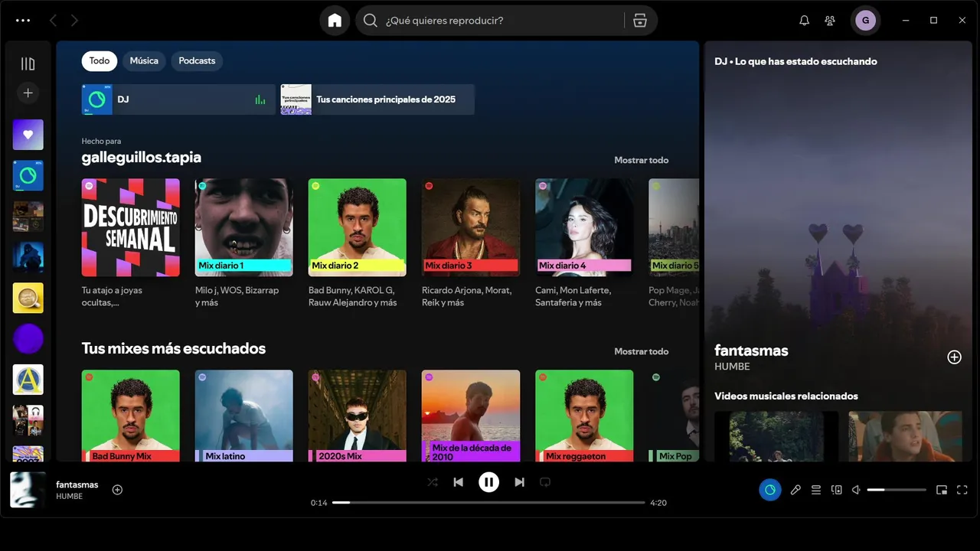
Task: Open Mix latino card
Action: 244,416
